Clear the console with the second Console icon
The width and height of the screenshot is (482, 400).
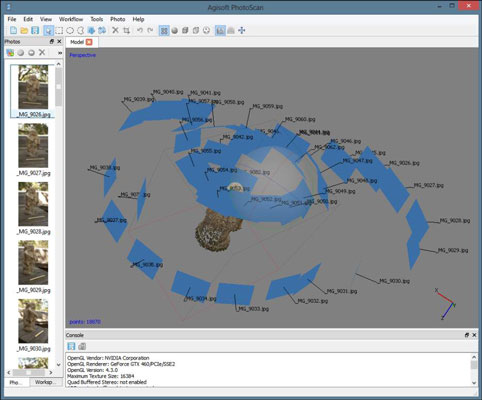(x=82, y=346)
